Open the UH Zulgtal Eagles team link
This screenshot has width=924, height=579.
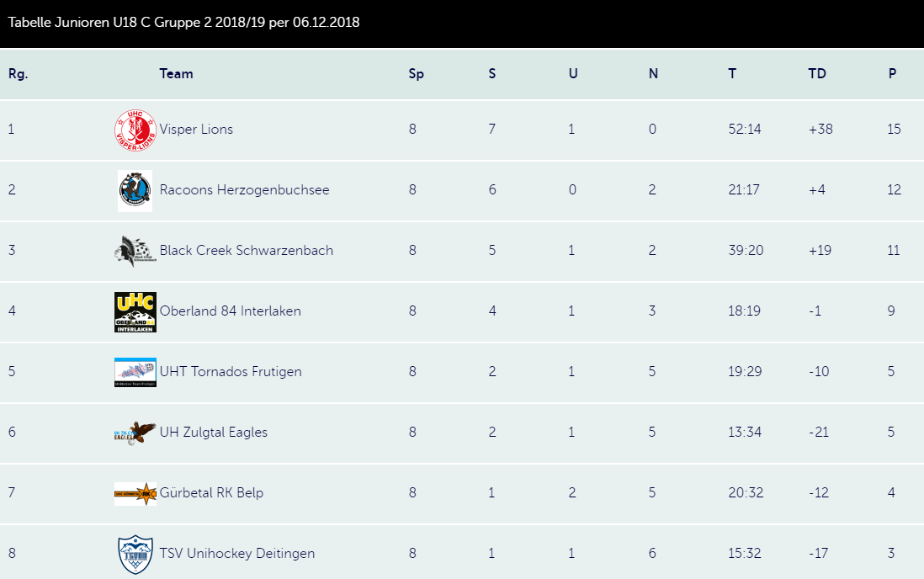[213, 433]
